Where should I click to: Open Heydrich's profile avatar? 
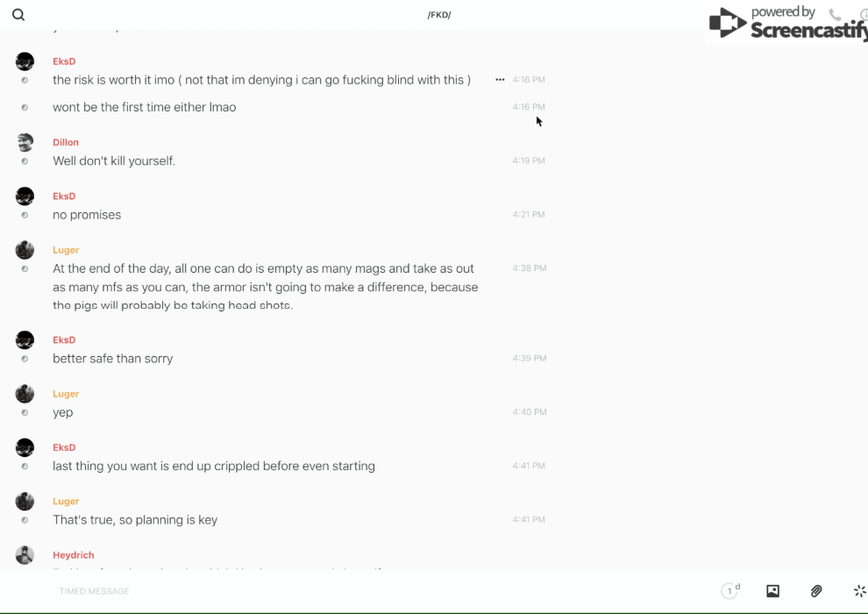25,555
